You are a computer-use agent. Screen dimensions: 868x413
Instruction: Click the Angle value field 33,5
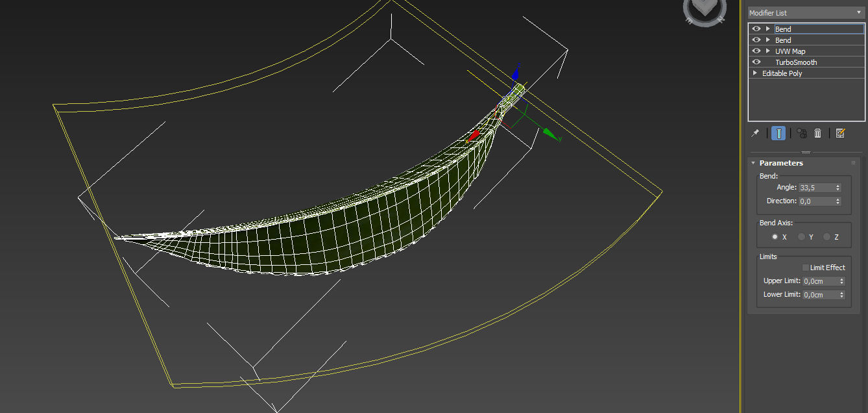816,188
